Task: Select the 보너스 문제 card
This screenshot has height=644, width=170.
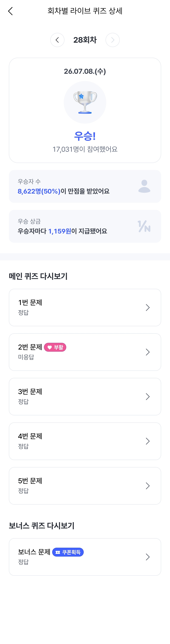Action: [x=85, y=557]
